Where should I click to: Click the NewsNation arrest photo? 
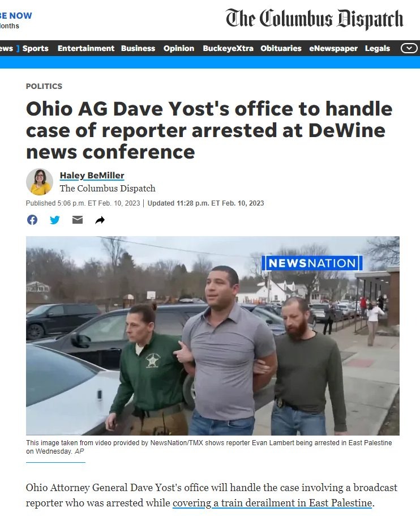coord(213,336)
